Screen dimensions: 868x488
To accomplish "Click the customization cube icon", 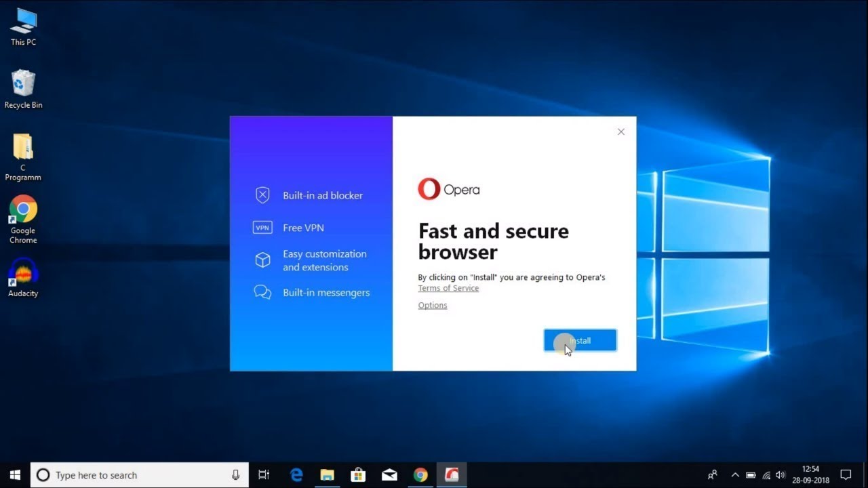I will (x=262, y=260).
